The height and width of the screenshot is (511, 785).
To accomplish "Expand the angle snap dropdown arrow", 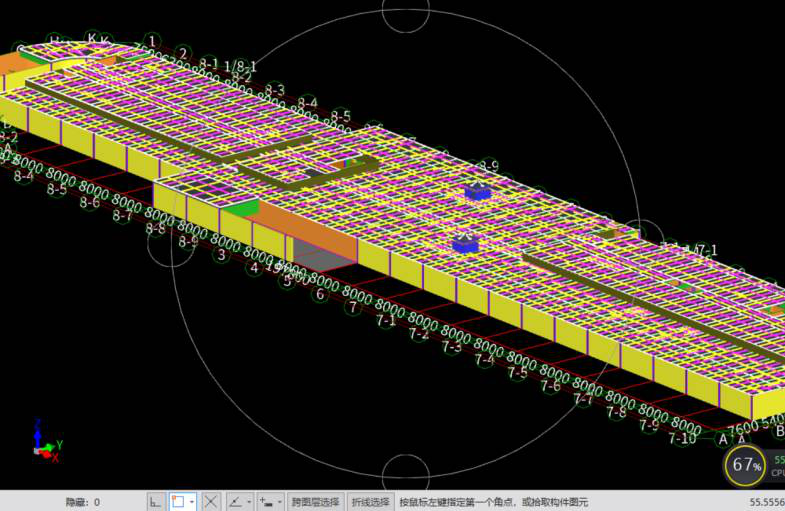I will 247,501.
